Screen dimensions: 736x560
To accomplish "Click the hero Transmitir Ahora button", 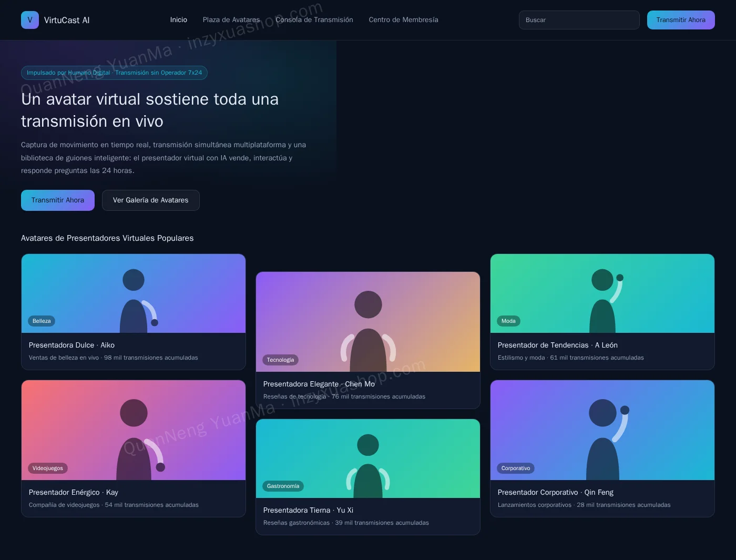I will 58,200.
